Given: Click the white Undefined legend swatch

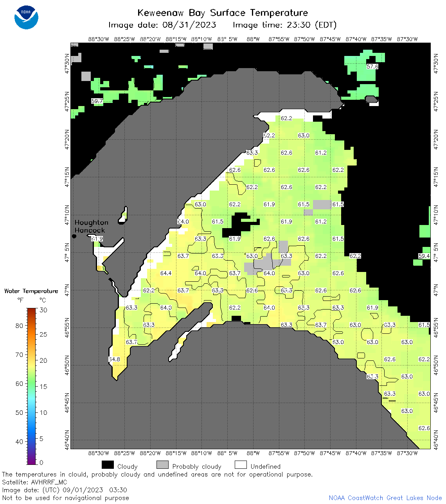Looking at the screenshot, I should [x=241, y=465].
